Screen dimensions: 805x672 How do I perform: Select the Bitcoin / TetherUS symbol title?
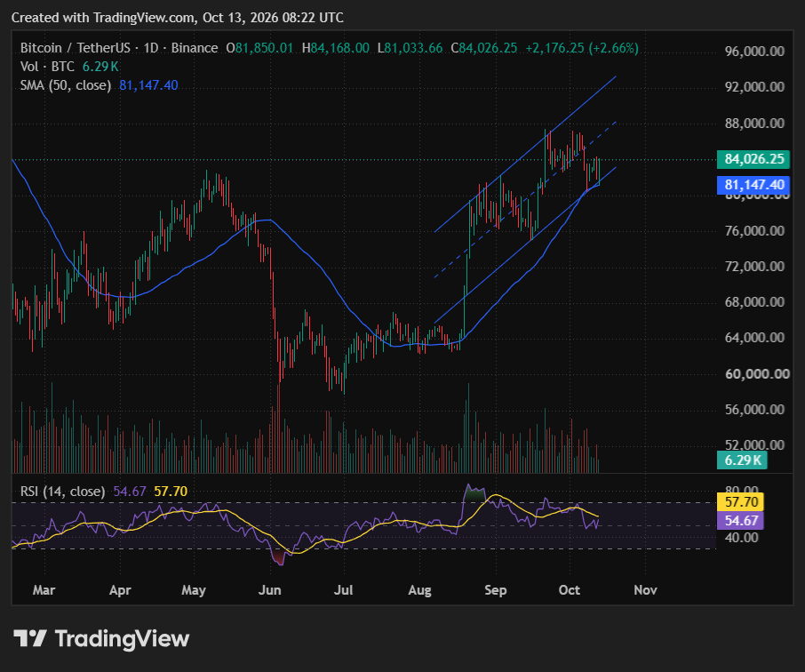point(75,48)
